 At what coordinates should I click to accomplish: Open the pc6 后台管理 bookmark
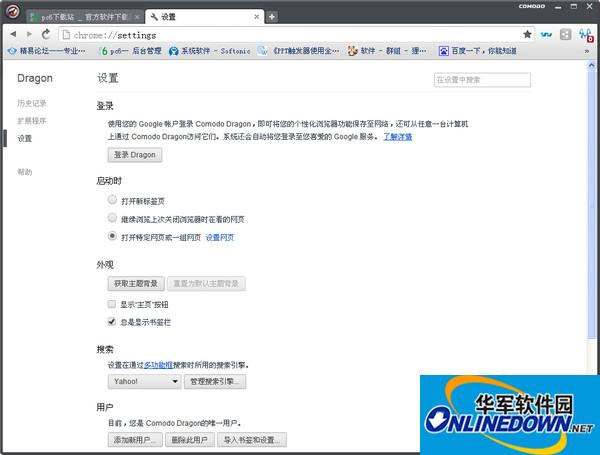click(130, 51)
